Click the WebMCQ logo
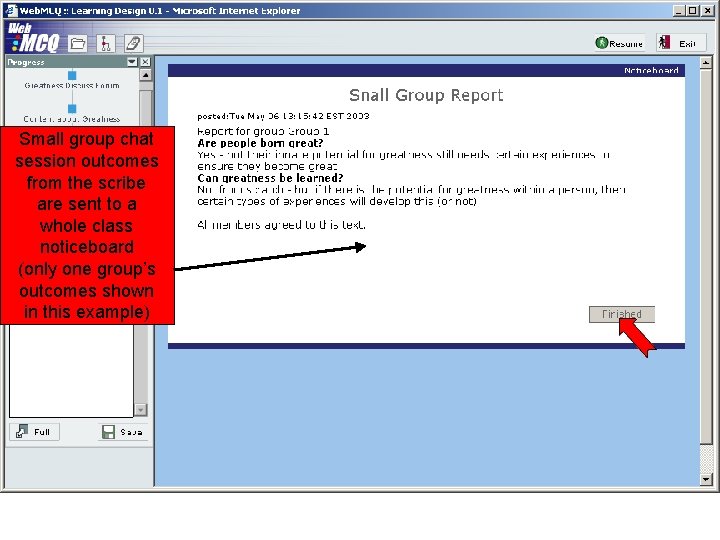The width and height of the screenshot is (720, 540). 35,37
